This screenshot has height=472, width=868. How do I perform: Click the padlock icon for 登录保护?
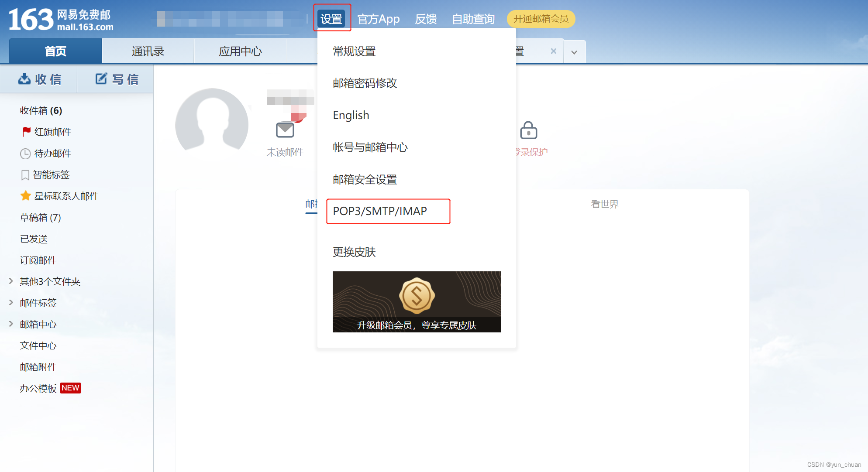pyautogui.click(x=529, y=130)
